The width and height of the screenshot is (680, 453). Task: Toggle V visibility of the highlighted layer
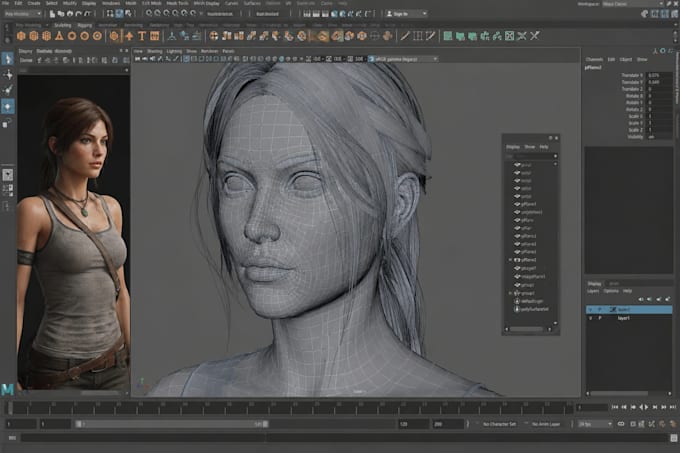click(590, 310)
